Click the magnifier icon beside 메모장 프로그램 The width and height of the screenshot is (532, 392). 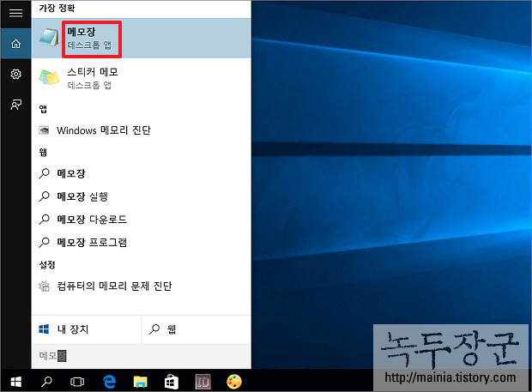44,243
